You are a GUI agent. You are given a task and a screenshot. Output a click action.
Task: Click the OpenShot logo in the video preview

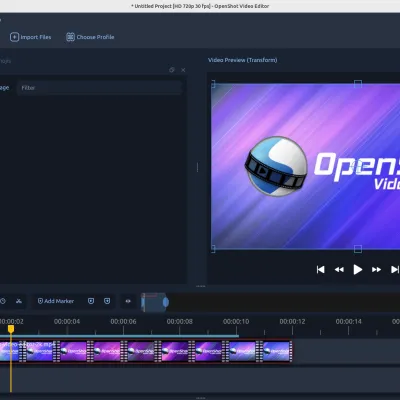(x=276, y=166)
